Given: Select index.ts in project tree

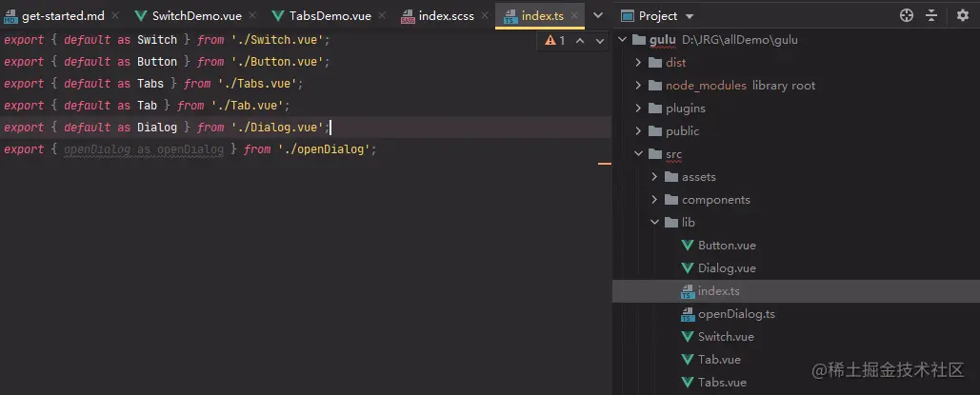Looking at the screenshot, I should tap(719, 291).
